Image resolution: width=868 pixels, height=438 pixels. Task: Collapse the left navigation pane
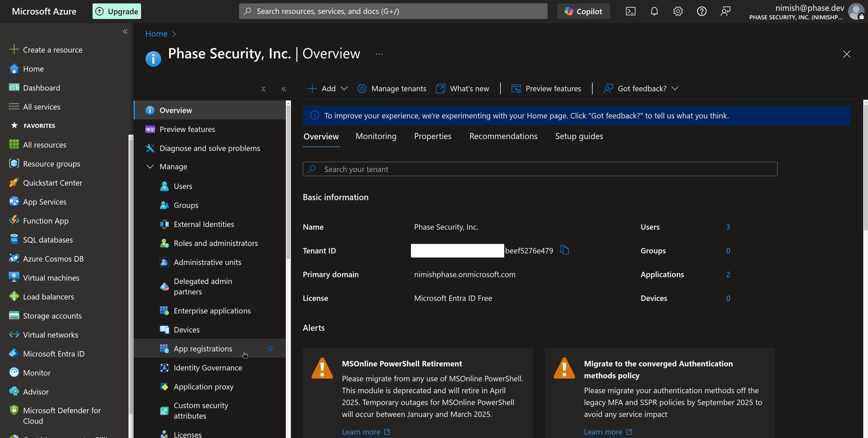pos(125,32)
